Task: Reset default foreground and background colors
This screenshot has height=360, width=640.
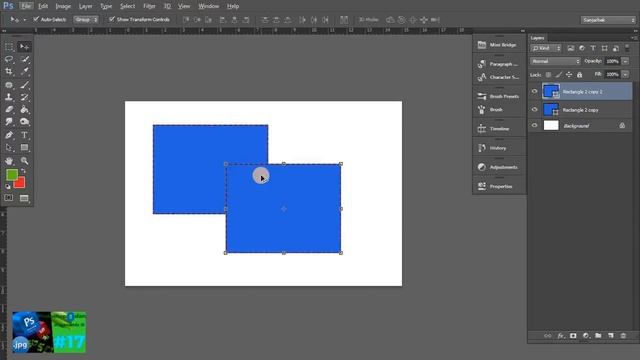Action: (x=8, y=187)
